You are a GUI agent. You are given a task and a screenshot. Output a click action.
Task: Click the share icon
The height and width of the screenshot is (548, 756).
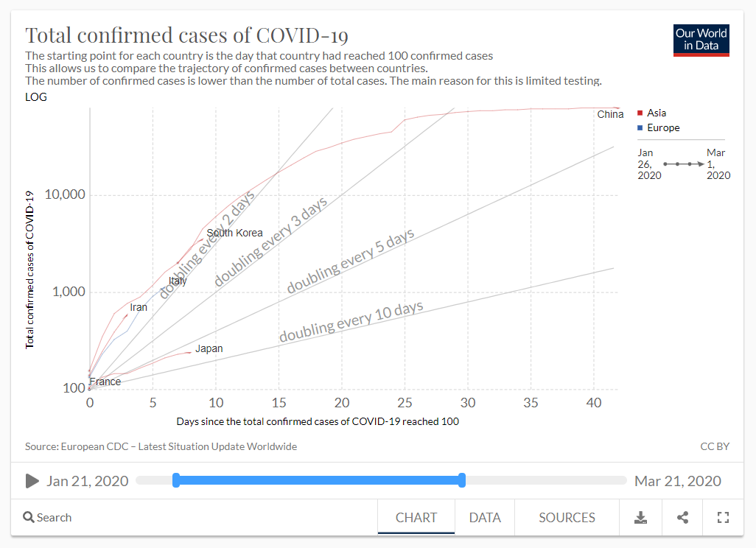(682, 517)
